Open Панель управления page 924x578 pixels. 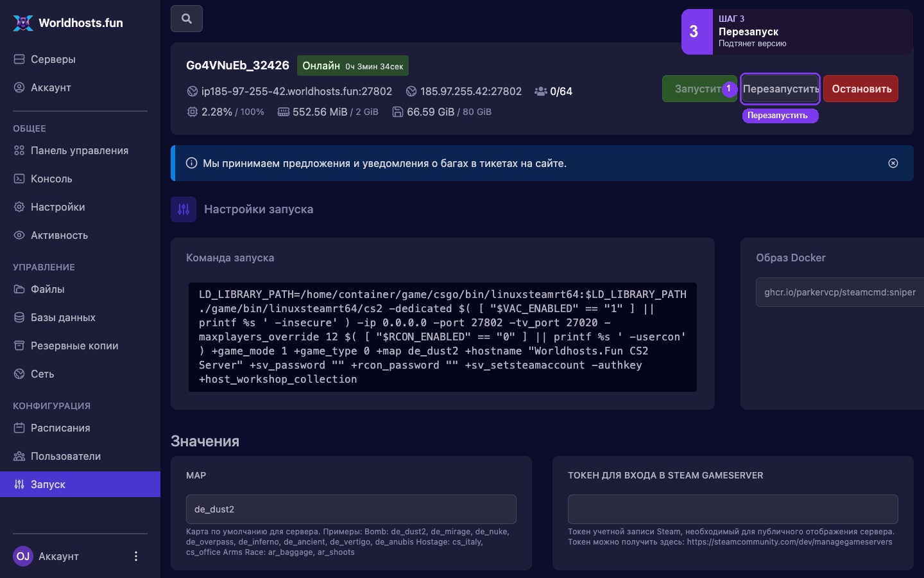[x=80, y=150]
